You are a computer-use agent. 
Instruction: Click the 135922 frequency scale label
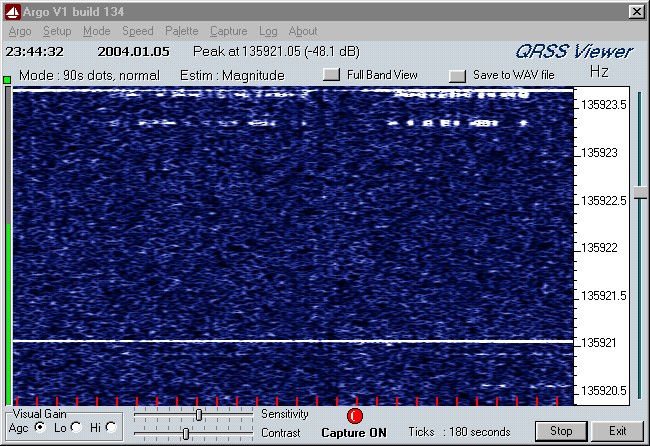(599, 248)
